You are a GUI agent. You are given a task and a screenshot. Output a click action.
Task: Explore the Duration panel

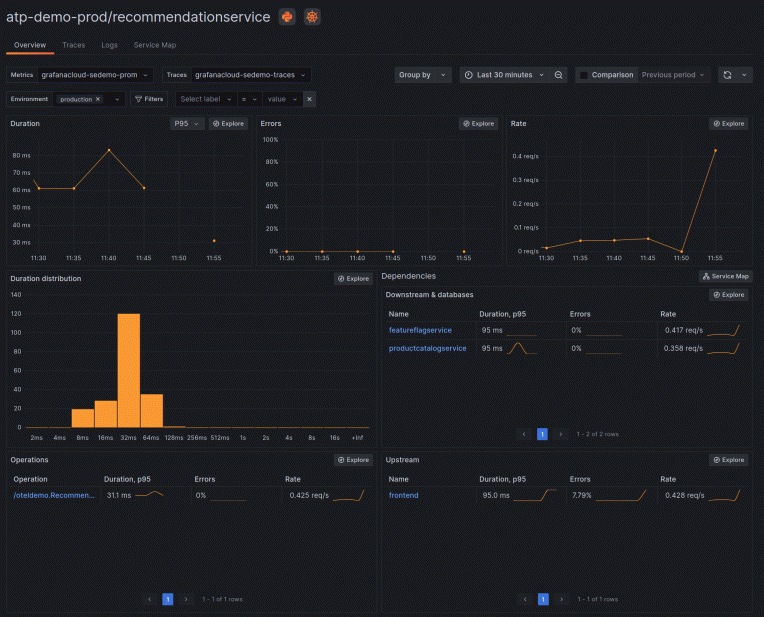[x=229, y=124]
